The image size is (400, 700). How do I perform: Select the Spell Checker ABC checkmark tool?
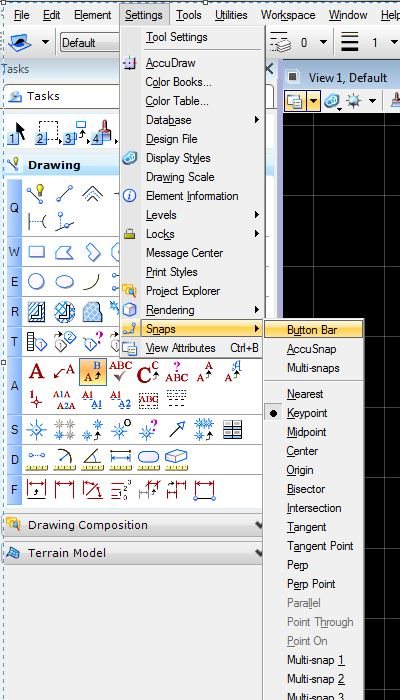click(121, 371)
